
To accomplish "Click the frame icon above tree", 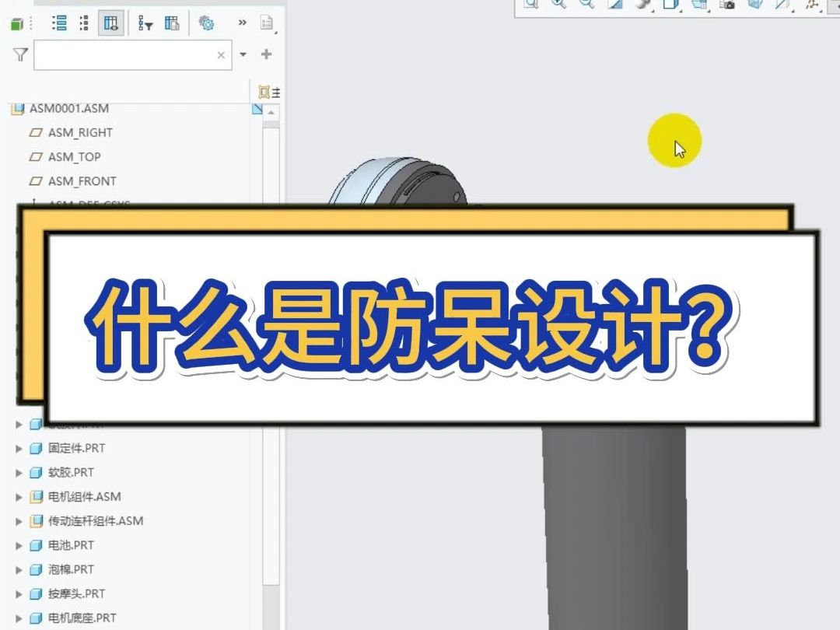I will [x=264, y=92].
